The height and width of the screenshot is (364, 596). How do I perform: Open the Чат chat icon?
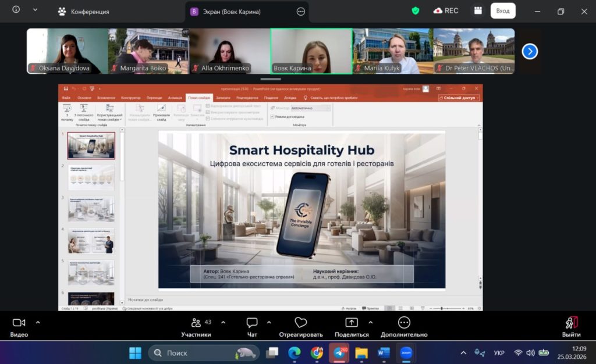(x=252, y=323)
